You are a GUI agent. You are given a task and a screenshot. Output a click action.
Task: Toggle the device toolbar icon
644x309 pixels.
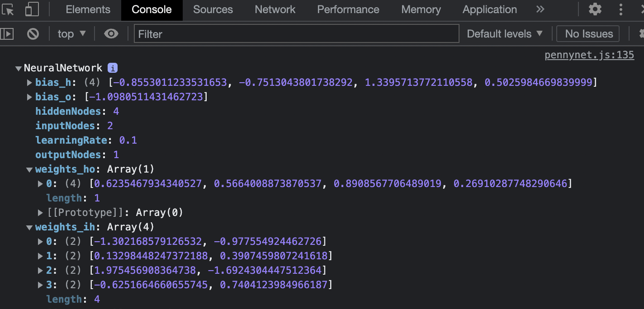click(x=32, y=9)
